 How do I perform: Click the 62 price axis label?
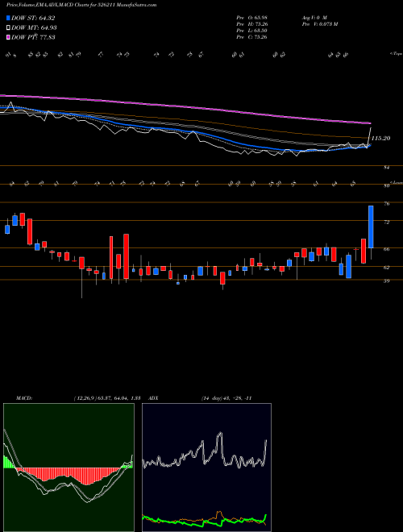(x=387, y=268)
